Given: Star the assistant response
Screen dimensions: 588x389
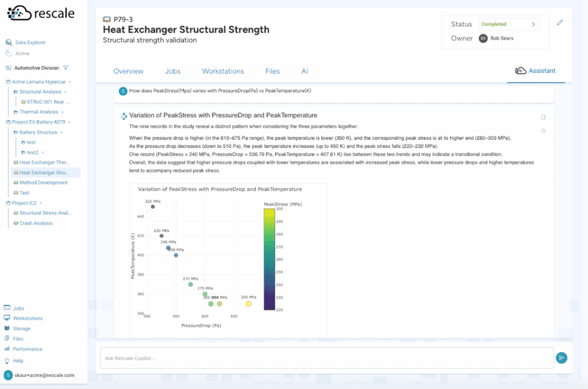Looking at the screenshot, I should 543,130.
